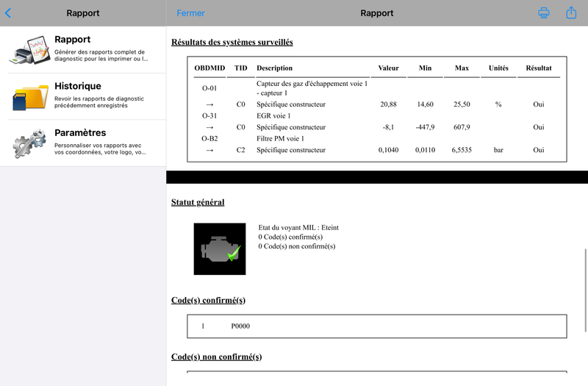The image size is (588, 386).
Task: Open the share sheet icon
Action: click(x=571, y=13)
